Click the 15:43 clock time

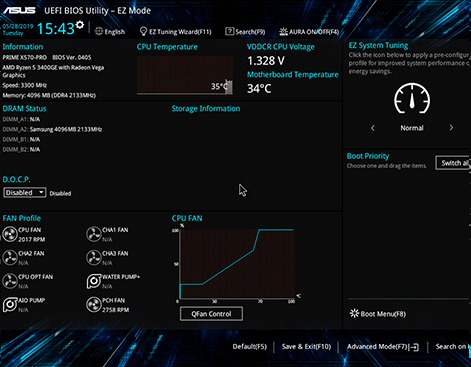tap(55, 29)
